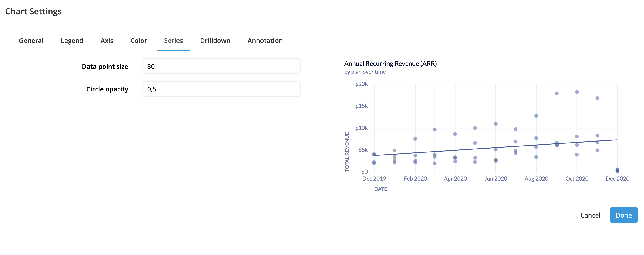Click the trend line in the scatter chart

coord(496,148)
